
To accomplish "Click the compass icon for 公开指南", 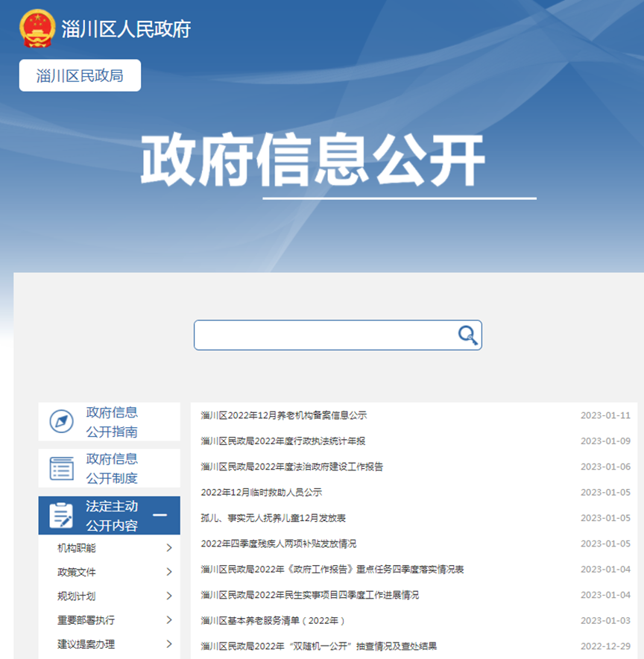I will 61,422.
